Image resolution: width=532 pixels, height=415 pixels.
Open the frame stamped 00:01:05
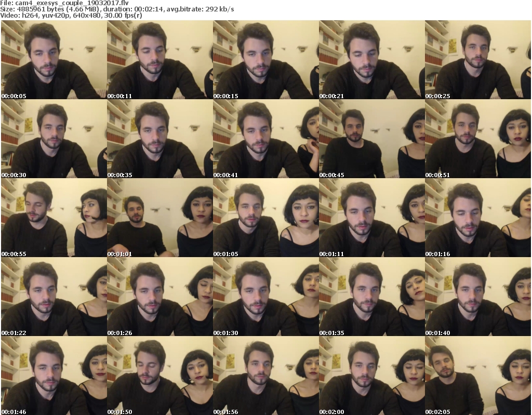pyautogui.click(x=266, y=218)
